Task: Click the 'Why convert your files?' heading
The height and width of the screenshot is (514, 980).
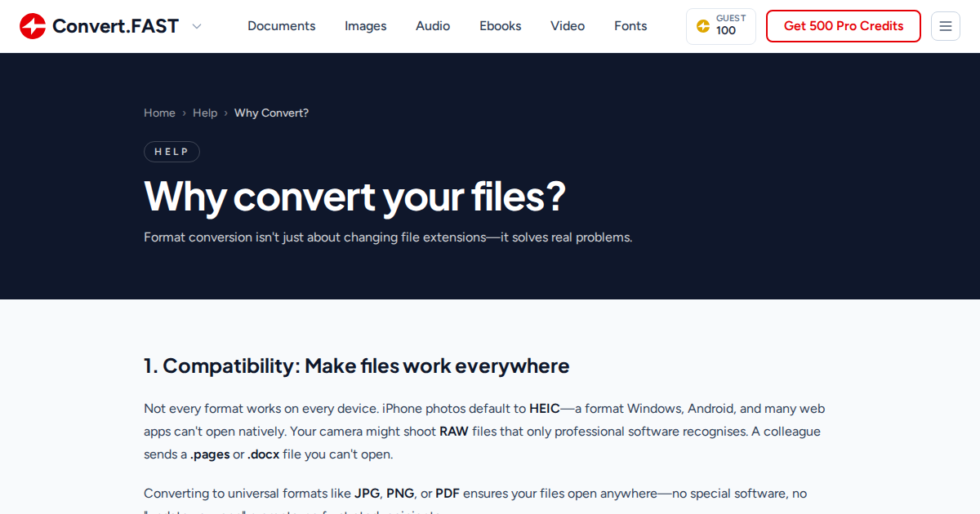Action: click(354, 196)
